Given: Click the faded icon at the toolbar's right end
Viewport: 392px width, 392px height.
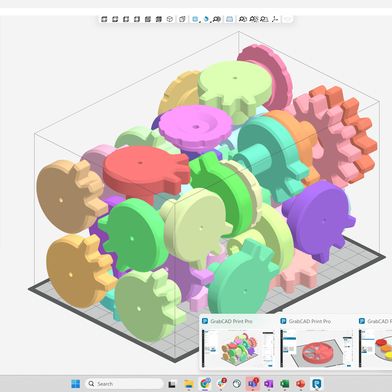Looking at the screenshot, I should click(x=287, y=19).
